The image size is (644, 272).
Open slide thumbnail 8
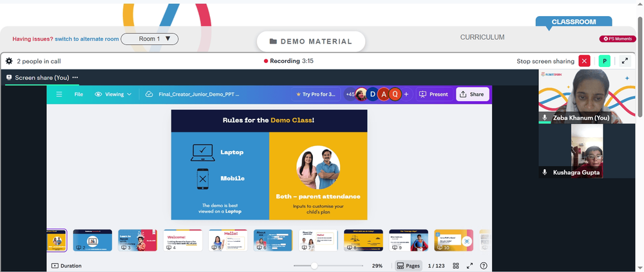tap(363, 240)
